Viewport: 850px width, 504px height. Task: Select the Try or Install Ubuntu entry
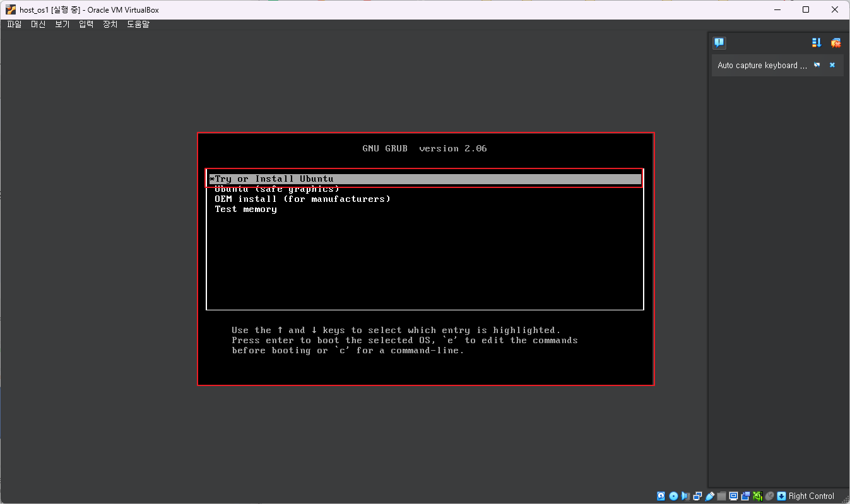(425, 179)
